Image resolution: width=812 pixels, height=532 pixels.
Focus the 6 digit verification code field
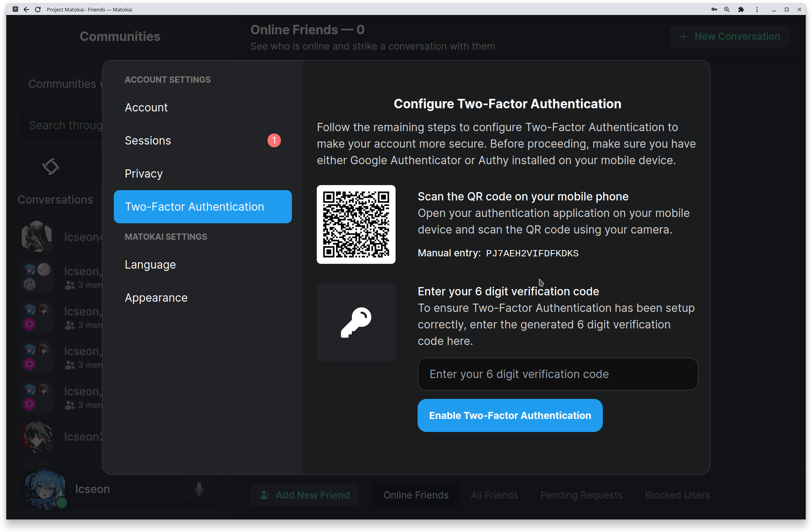pyautogui.click(x=558, y=374)
